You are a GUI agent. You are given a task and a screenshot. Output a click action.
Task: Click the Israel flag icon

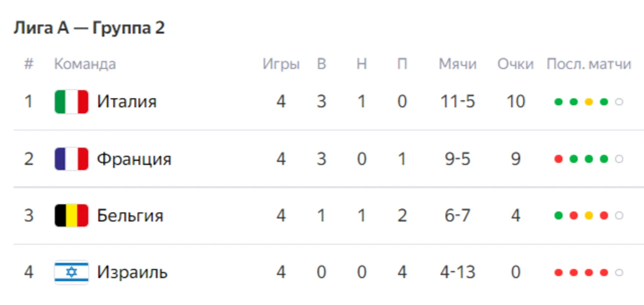(71, 272)
